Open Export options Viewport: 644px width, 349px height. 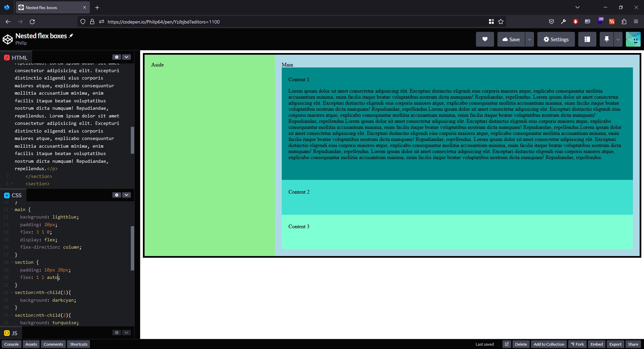pos(615,344)
